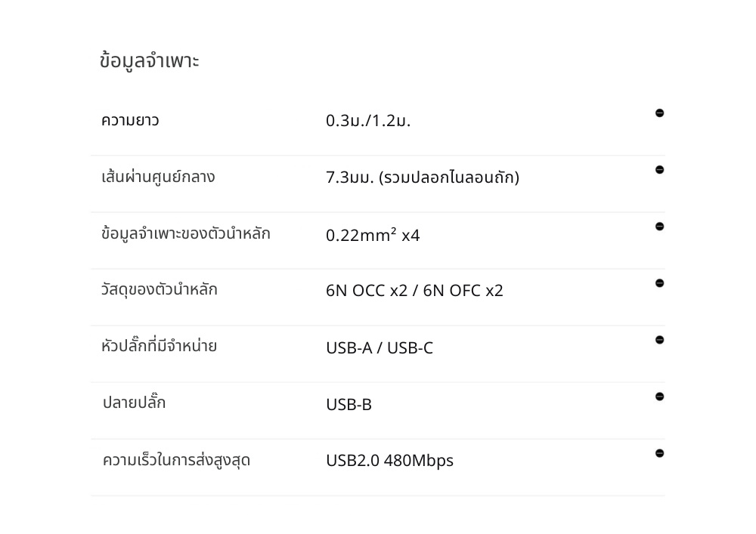
Task: Click the เส้นผ่านศูนย์กลาง label
Action: [x=158, y=177]
